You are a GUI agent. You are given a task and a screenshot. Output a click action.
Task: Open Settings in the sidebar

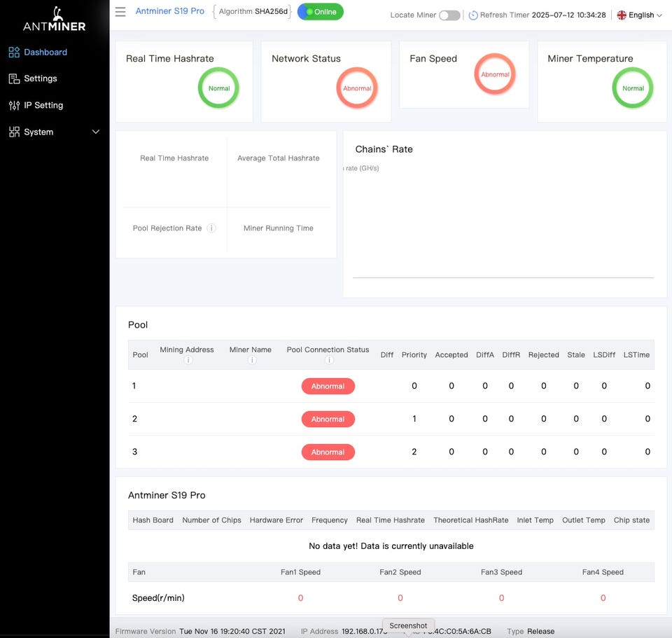tap(40, 78)
